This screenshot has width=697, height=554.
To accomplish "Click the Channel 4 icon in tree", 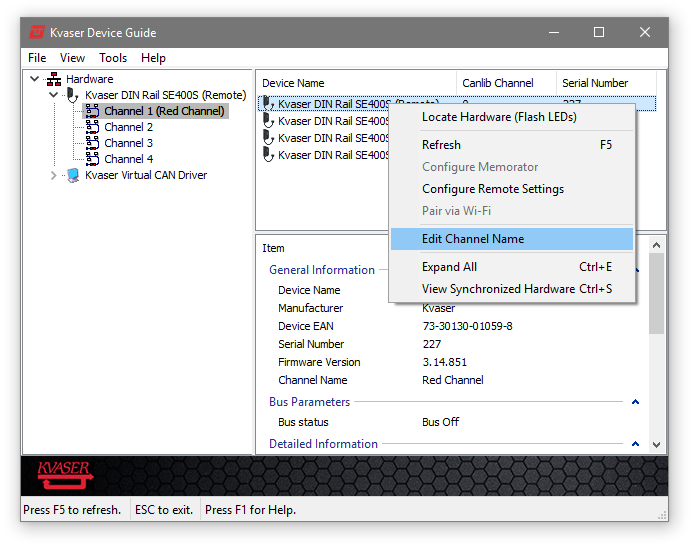I will (x=92, y=159).
